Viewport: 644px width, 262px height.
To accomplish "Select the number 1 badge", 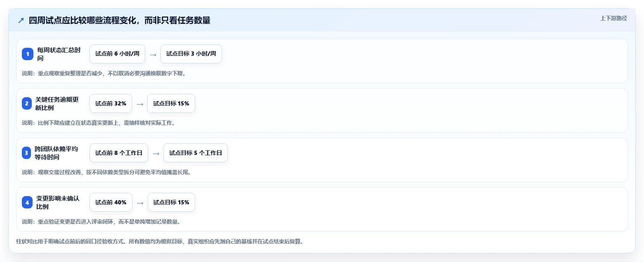I will [28, 54].
